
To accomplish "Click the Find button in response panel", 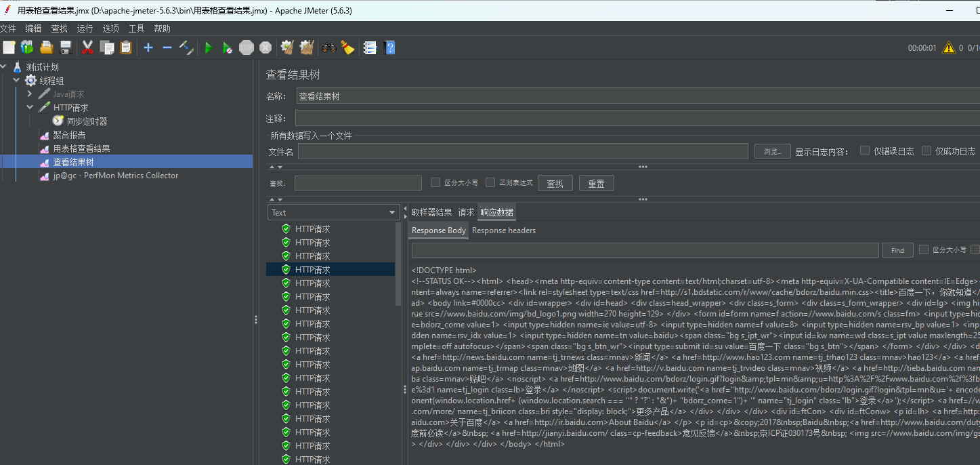I will (x=897, y=250).
